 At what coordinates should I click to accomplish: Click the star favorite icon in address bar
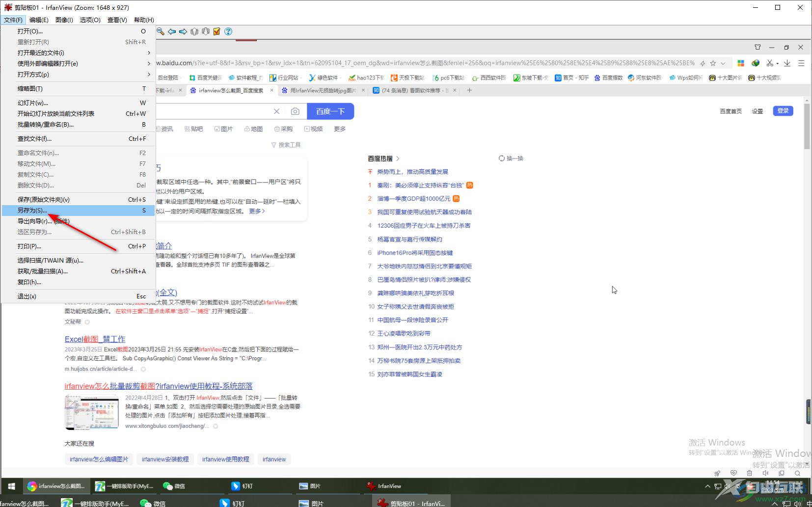coord(713,63)
